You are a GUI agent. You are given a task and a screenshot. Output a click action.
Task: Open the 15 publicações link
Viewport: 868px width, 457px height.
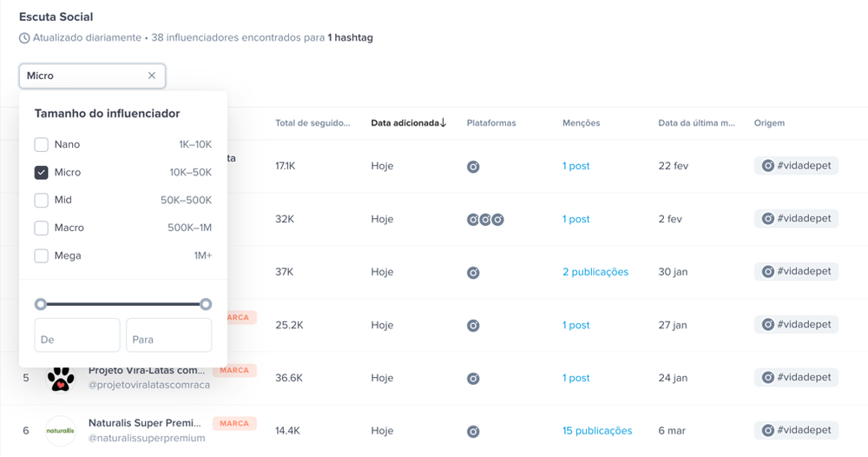[x=597, y=430]
